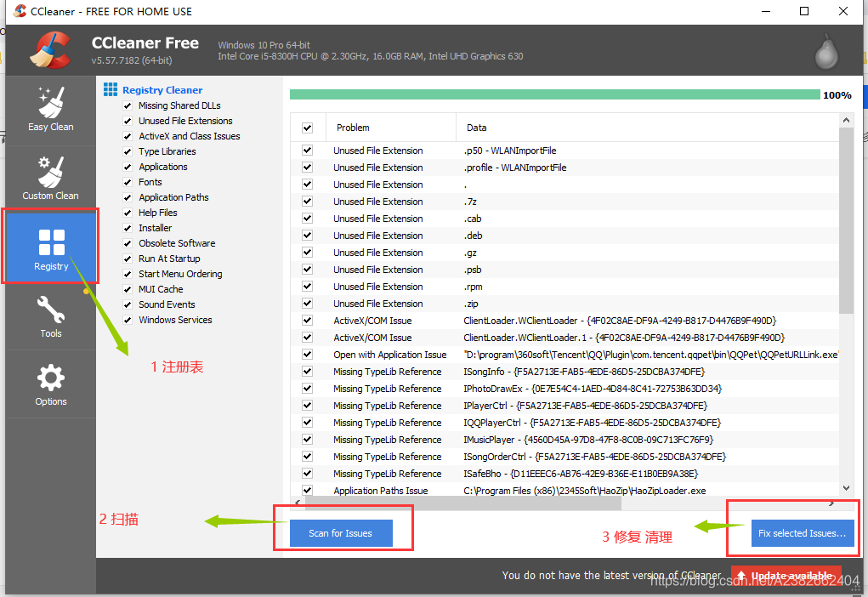Uncheck Missing Shared DLLs
868x597 pixels.
(x=128, y=105)
